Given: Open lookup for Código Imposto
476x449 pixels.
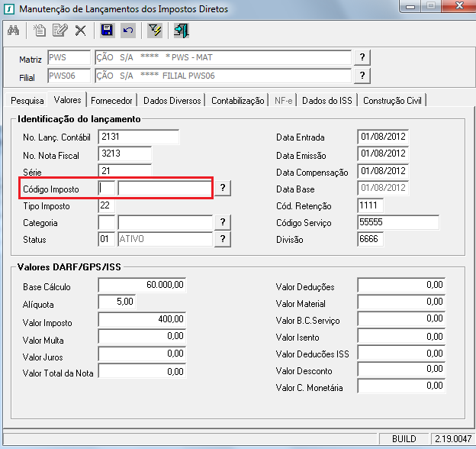Looking at the screenshot, I should pyautogui.click(x=222, y=189).
